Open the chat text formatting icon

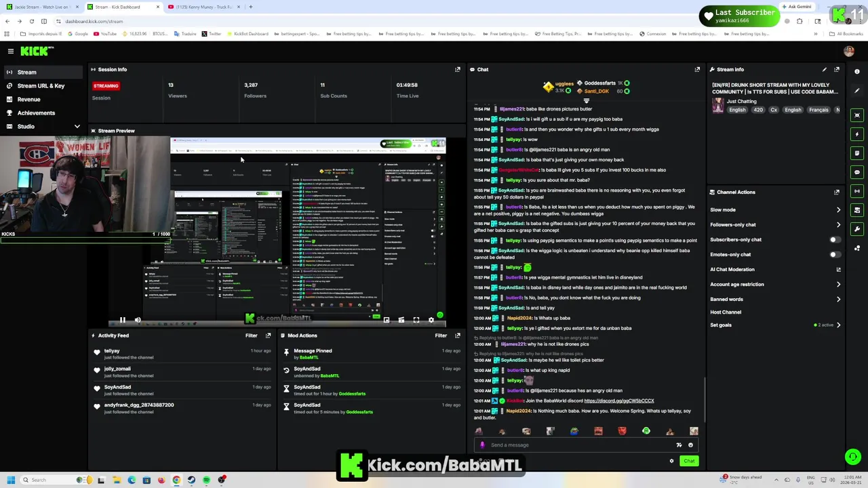(x=679, y=445)
